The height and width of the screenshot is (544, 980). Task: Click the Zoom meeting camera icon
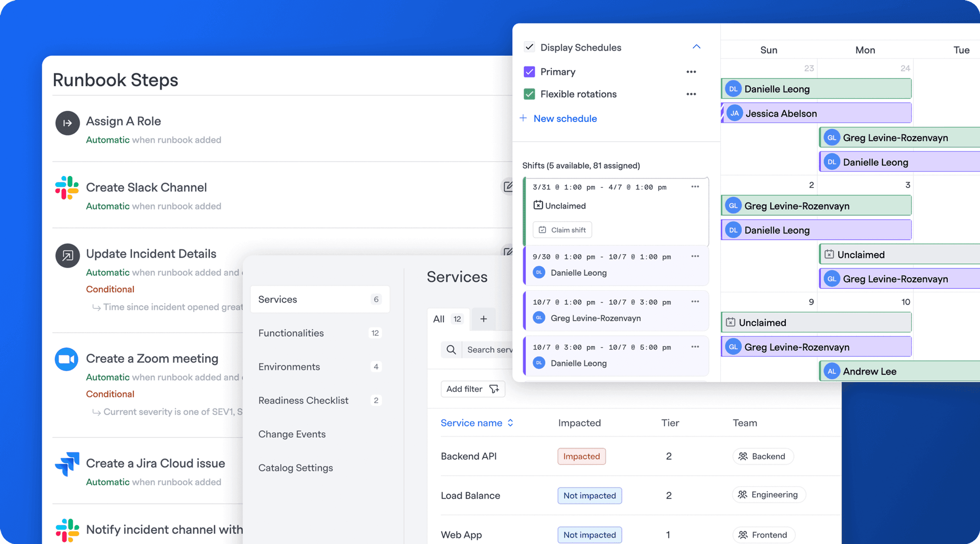tap(66, 359)
